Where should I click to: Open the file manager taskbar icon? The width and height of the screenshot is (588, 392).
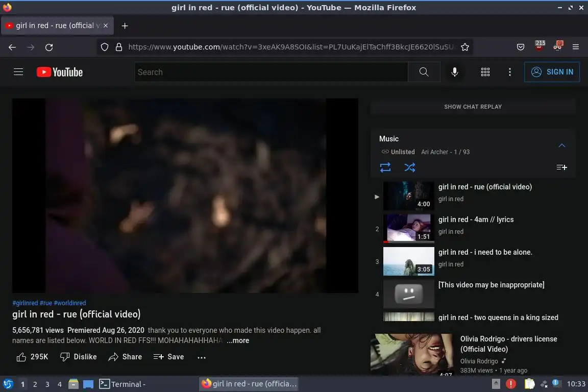(73, 384)
